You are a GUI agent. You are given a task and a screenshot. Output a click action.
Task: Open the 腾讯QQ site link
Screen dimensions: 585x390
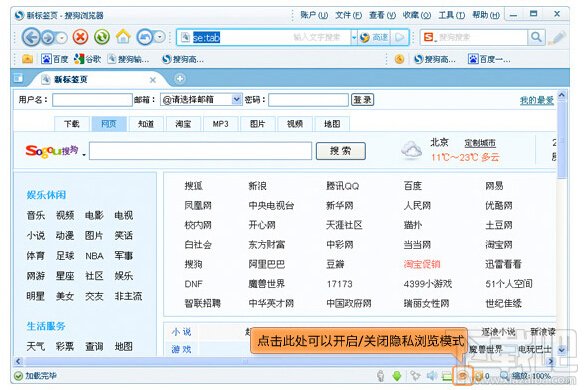342,186
